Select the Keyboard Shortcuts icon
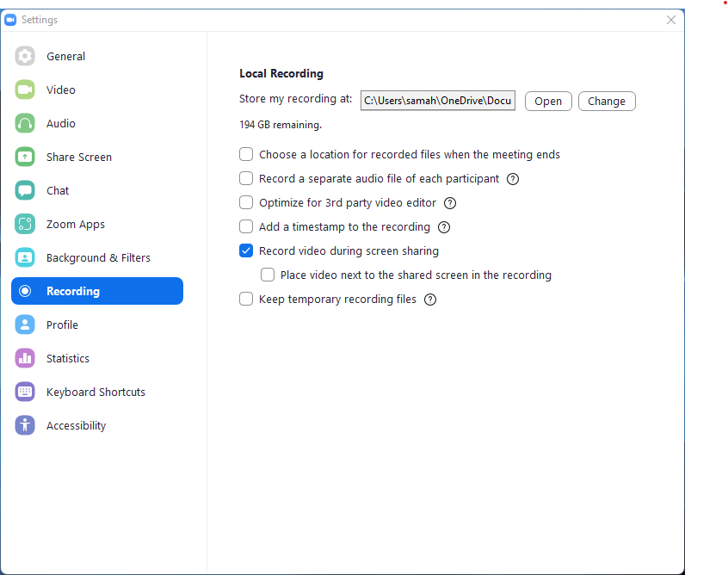 tap(24, 392)
